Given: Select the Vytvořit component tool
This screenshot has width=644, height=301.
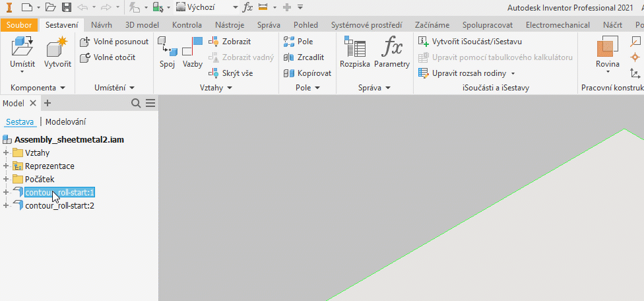Looking at the screenshot, I should [x=58, y=51].
